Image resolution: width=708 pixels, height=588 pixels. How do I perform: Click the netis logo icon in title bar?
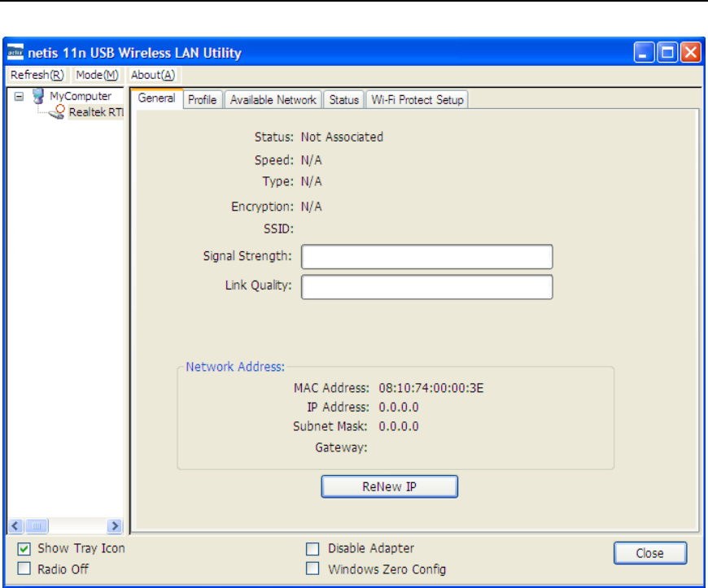tap(15, 52)
